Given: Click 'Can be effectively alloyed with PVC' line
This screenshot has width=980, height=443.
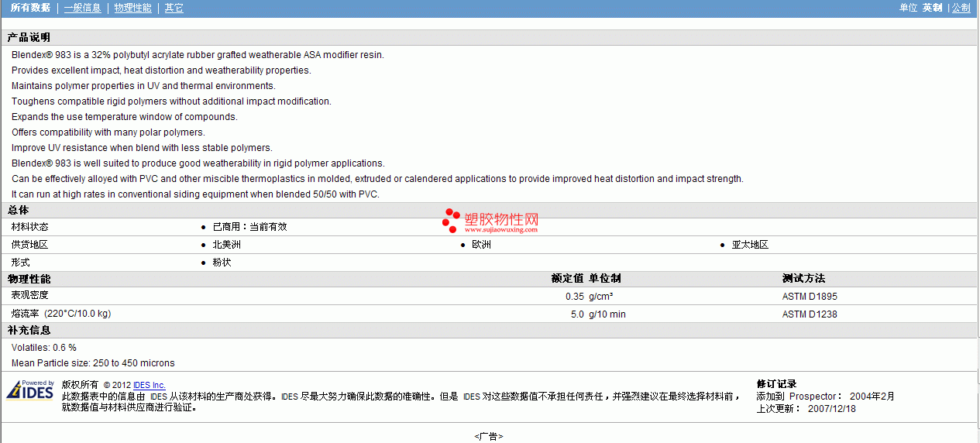Looking at the screenshot, I should click(x=377, y=179).
